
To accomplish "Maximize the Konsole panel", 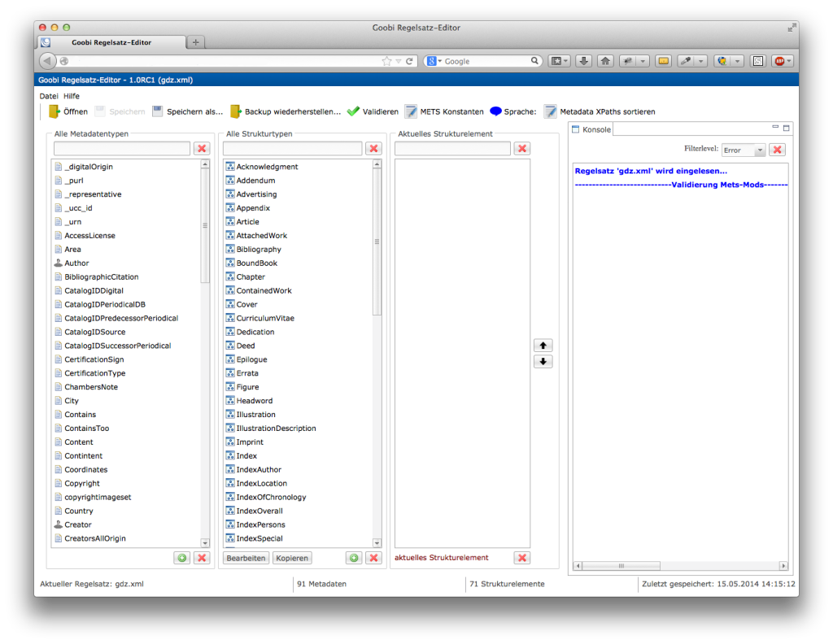I will click(787, 128).
